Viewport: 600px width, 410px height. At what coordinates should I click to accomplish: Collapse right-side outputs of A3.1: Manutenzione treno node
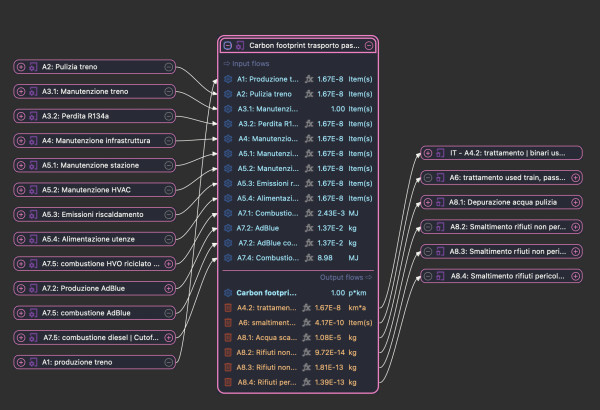click(169, 91)
